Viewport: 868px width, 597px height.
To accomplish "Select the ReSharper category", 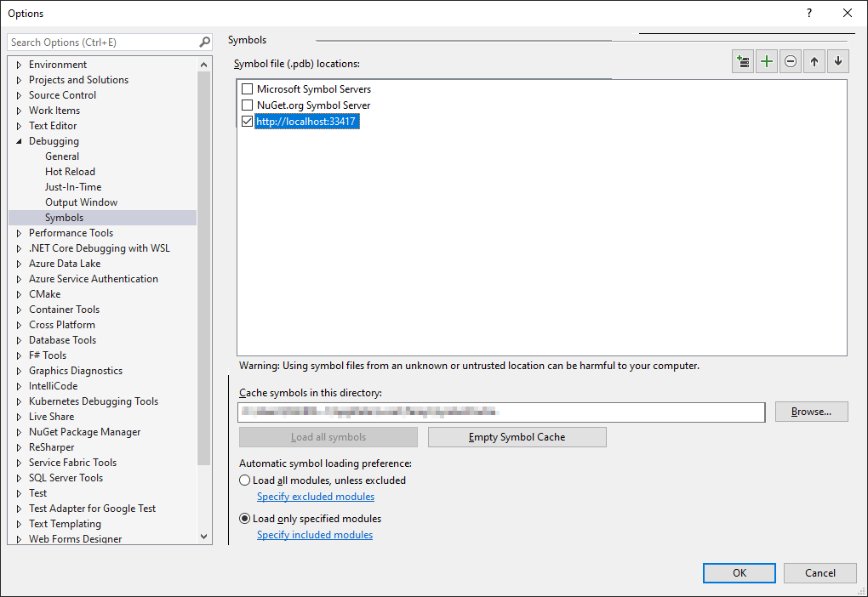I will pyautogui.click(x=51, y=447).
